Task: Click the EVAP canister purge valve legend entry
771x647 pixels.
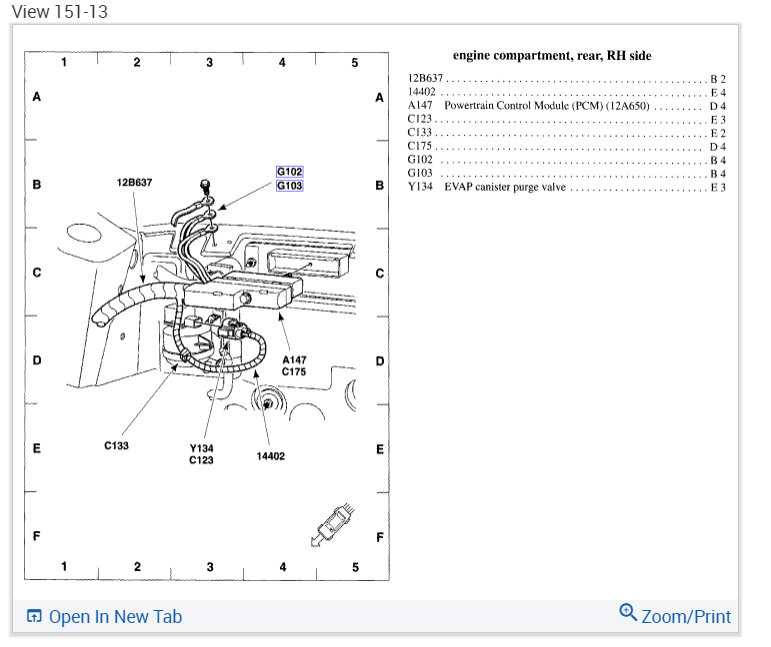Action: (566, 187)
